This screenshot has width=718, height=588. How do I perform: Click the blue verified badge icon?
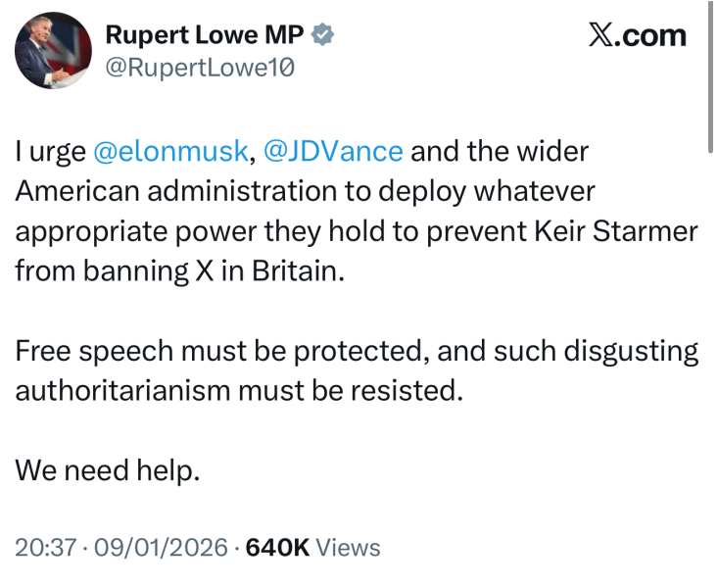click(324, 35)
